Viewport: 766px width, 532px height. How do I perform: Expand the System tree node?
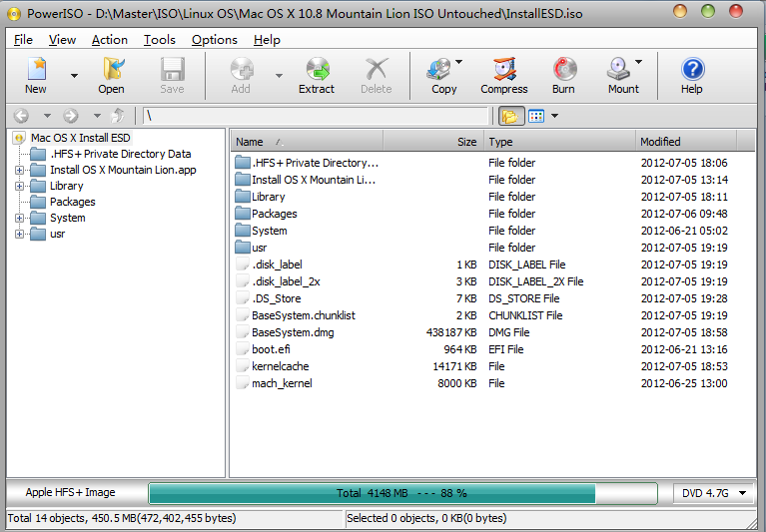[x=19, y=219]
